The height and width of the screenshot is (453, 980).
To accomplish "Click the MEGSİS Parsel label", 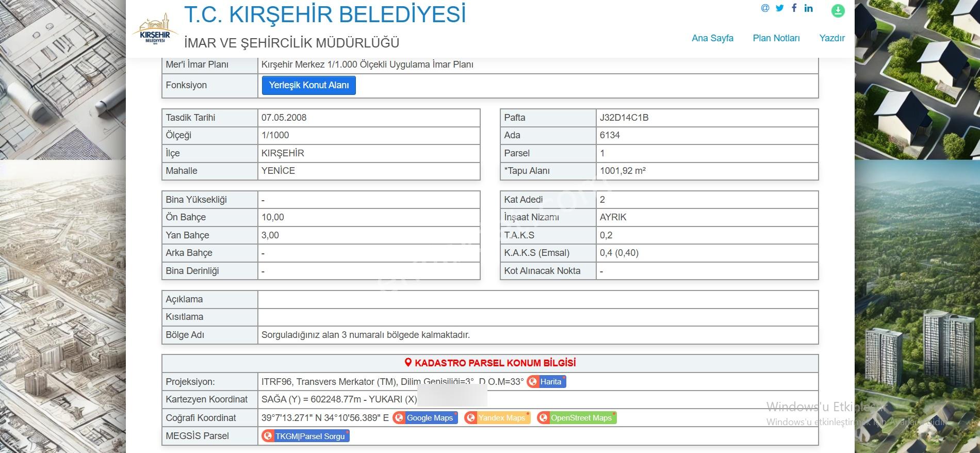I will click(x=197, y=436).
